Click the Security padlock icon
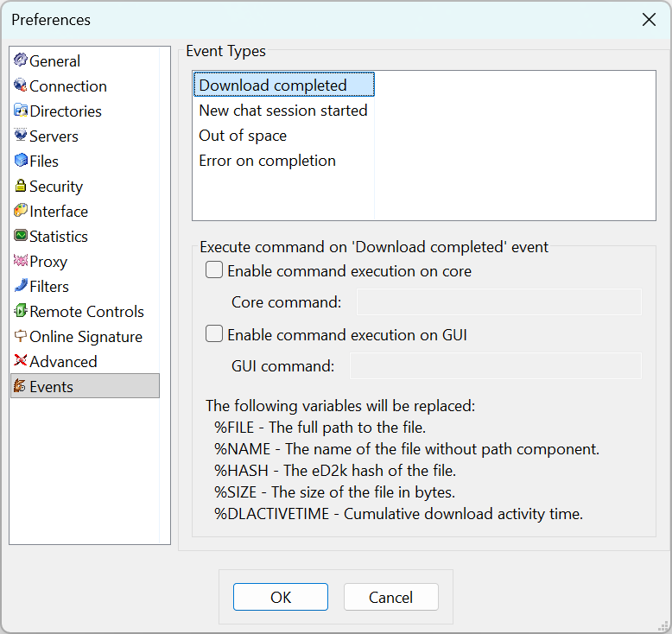672x634 pixels. coord(20,185)
